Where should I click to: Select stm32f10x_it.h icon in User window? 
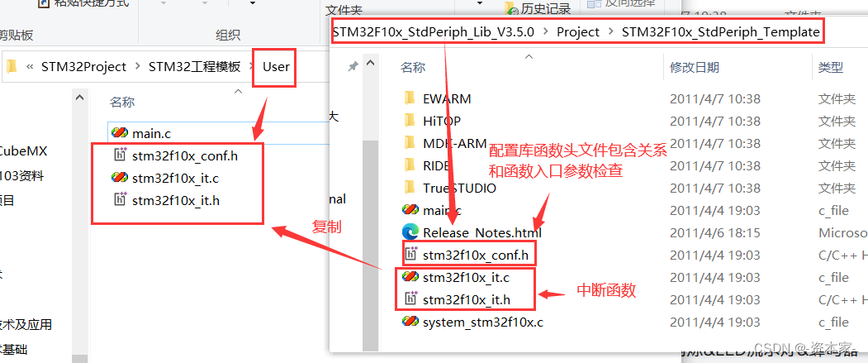tap(120, 200)
